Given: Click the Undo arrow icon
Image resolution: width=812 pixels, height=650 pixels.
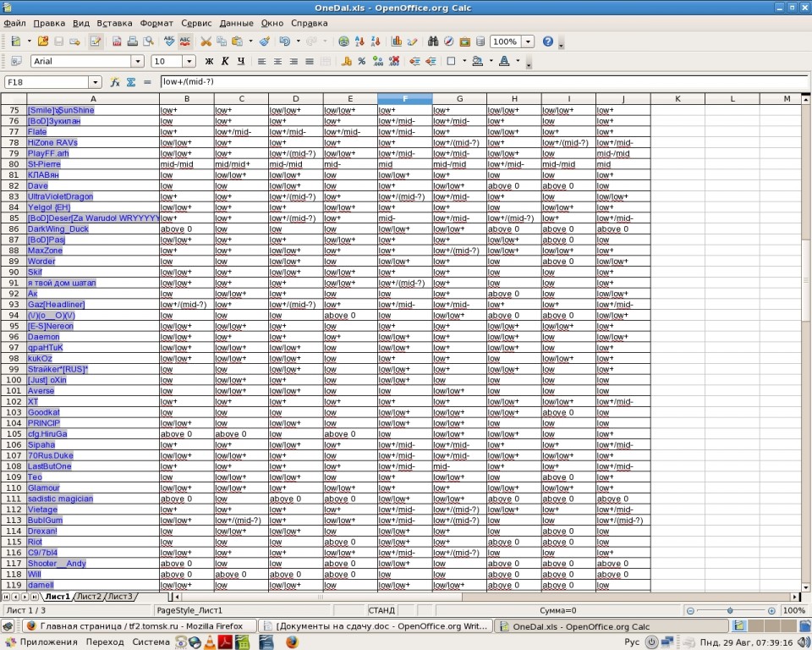Looking at the screenshot, I should tap(284, 41).
